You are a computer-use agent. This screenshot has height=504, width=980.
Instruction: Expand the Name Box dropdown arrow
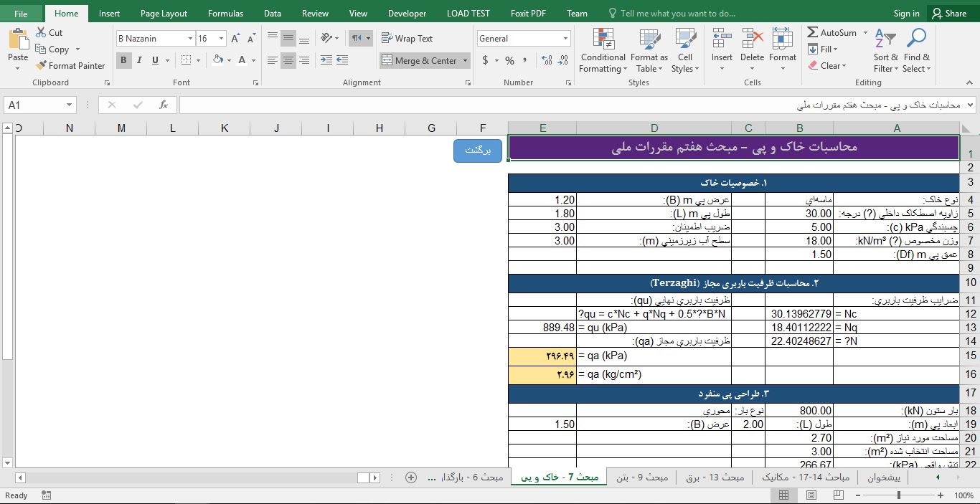coord(69,105)
